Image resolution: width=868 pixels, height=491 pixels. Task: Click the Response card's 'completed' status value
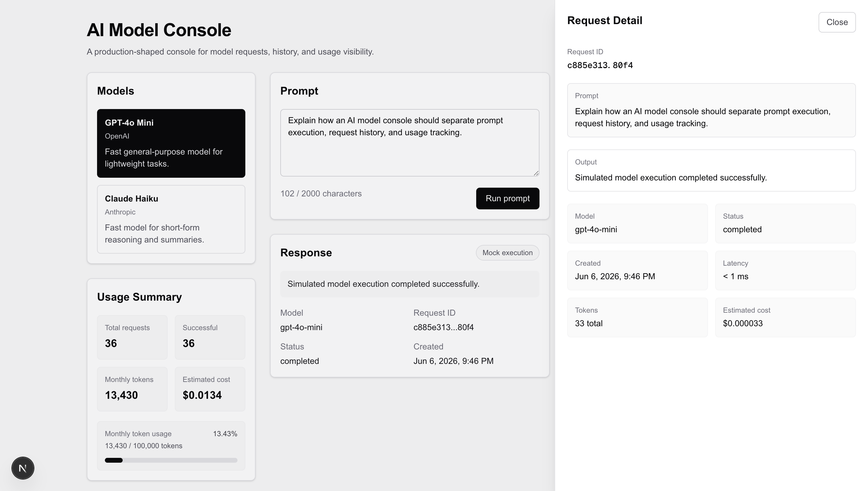300,361
